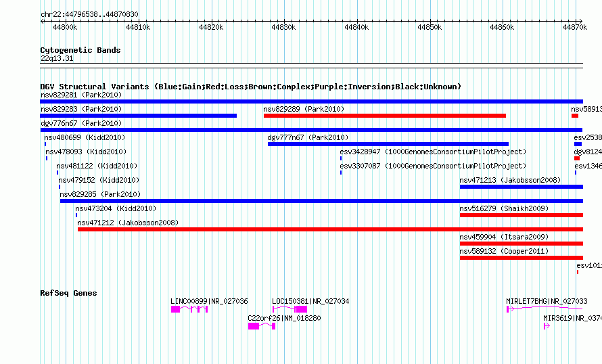Select the esv3428947 variant label
602x364 pixels.
[x=433, y=152]
